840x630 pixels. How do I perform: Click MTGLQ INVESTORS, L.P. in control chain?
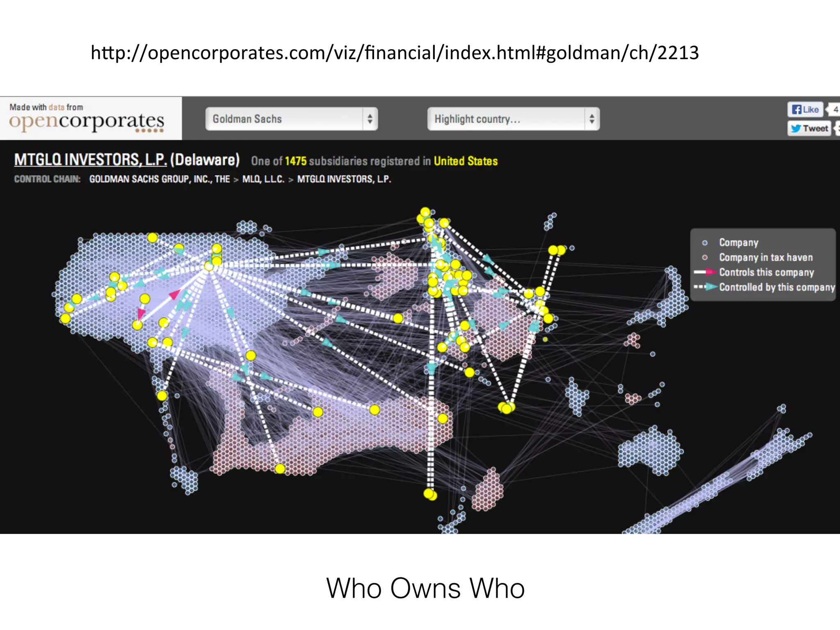coord(344,179)
